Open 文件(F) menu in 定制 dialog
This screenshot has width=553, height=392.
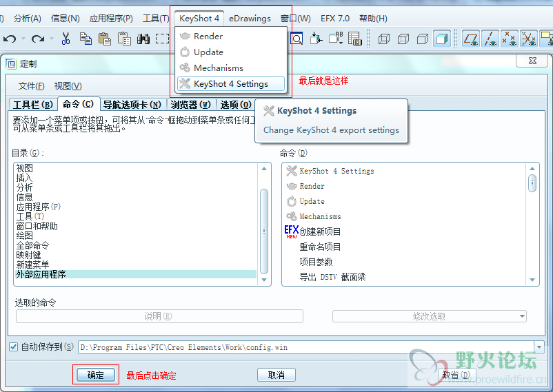31,86
